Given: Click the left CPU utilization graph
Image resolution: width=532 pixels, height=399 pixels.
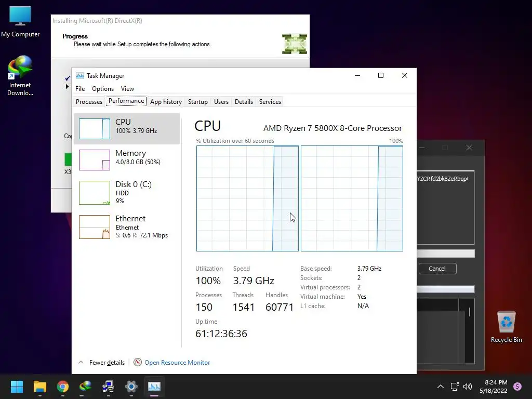Looking at the screenshot, I should [x=247, y=198].
